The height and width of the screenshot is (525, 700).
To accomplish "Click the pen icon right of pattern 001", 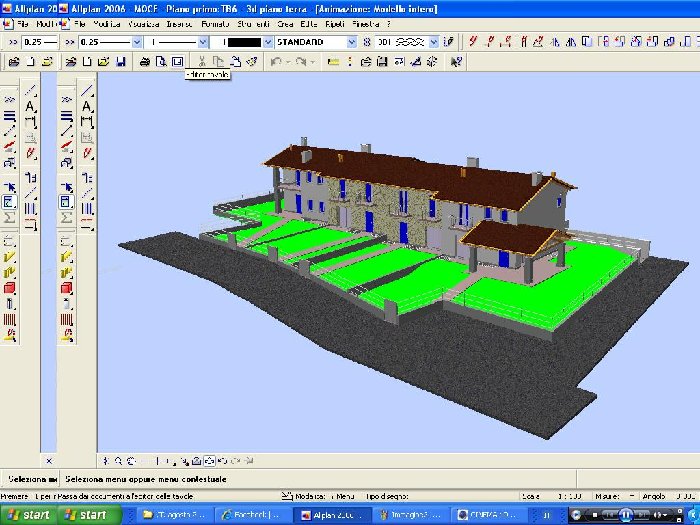I will point(448,42).
